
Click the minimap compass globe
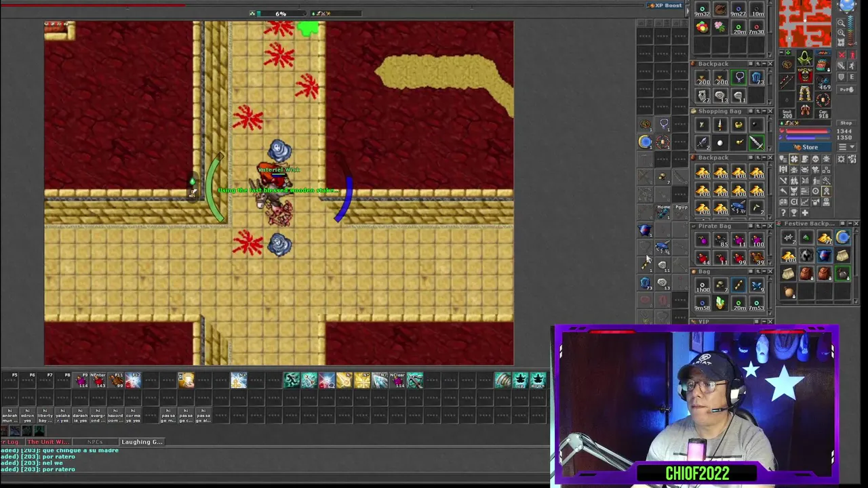pos(846,5)
